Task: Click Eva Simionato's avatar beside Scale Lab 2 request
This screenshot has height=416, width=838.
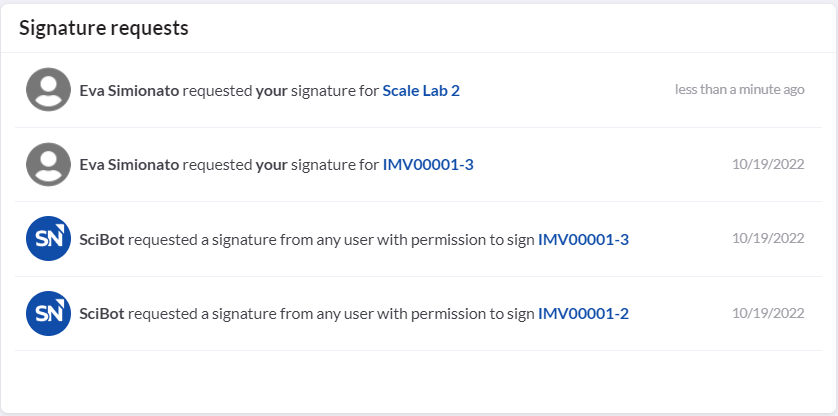Action: coord(48,90)
